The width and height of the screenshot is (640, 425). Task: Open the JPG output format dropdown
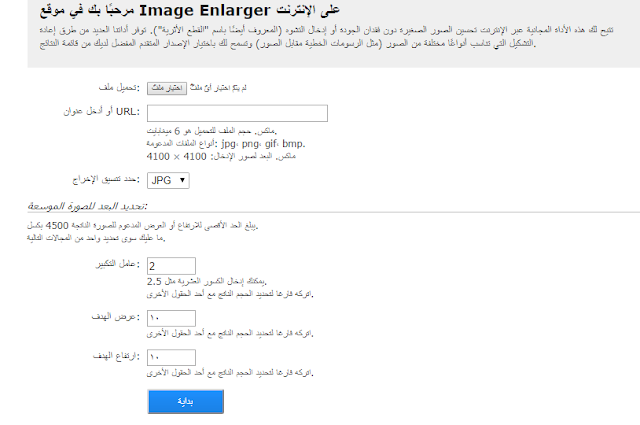pyautogui.click(x=168, y=180)
